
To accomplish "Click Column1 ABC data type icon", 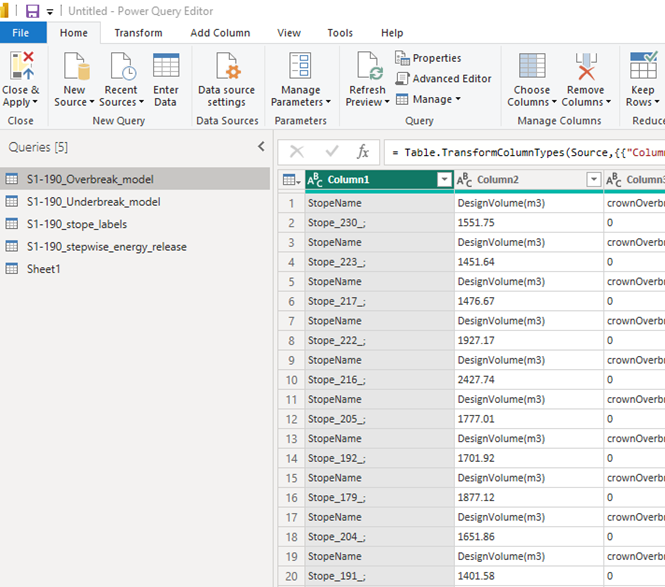I will tap(315, 180).
